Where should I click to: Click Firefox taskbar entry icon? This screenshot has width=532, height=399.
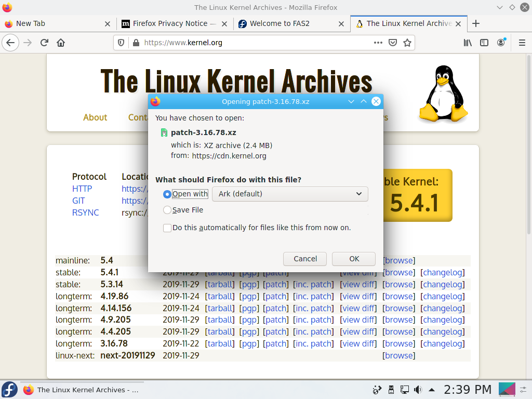click(29, 390)
